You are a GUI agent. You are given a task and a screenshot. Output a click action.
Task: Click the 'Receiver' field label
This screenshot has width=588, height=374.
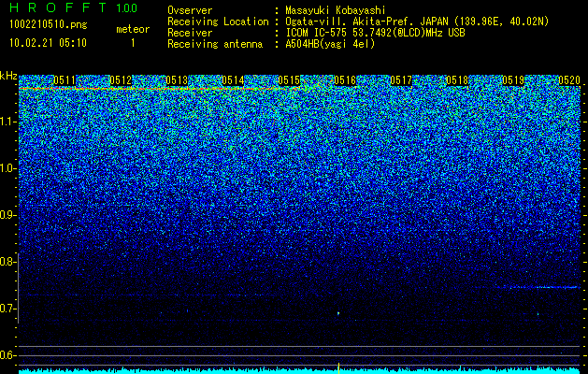coord(190,33)
